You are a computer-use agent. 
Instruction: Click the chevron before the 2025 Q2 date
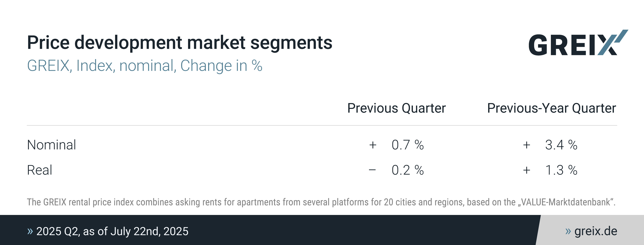[x=30, y=231]
